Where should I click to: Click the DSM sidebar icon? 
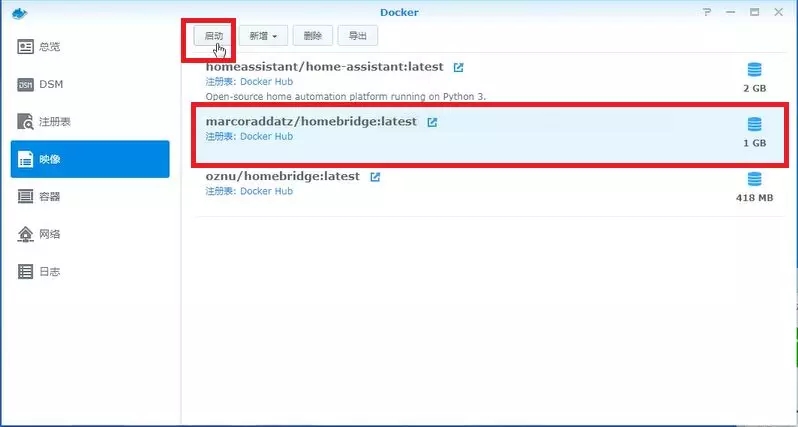25,84
